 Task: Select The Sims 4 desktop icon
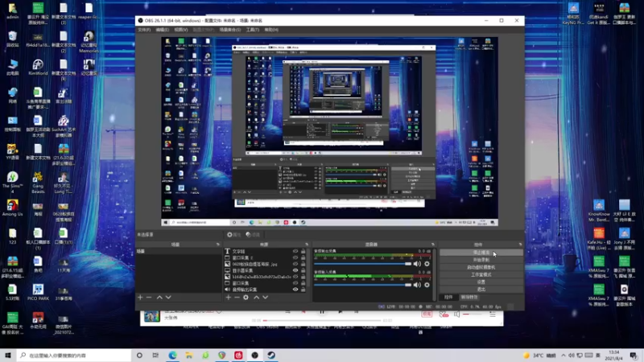(x=12, y=183)
